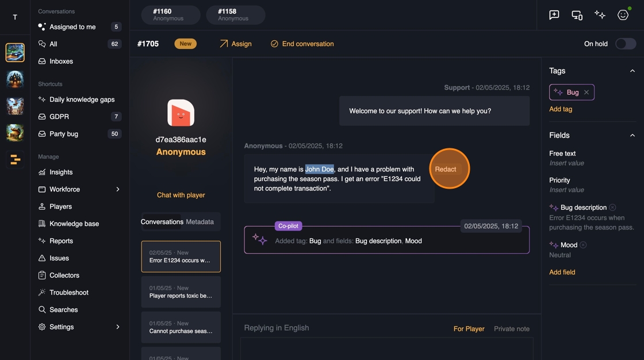
Task: Click the Redact button
Action: (446, 169)
